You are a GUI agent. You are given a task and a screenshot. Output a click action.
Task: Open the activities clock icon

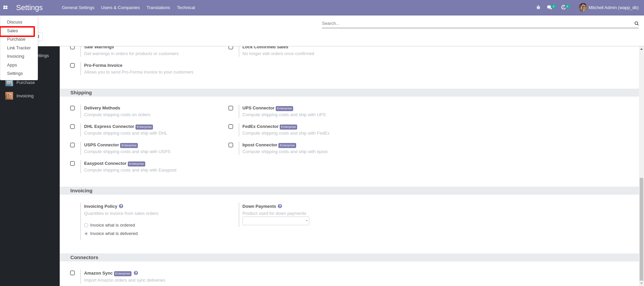pyautogui.click(x=563, y=7)
